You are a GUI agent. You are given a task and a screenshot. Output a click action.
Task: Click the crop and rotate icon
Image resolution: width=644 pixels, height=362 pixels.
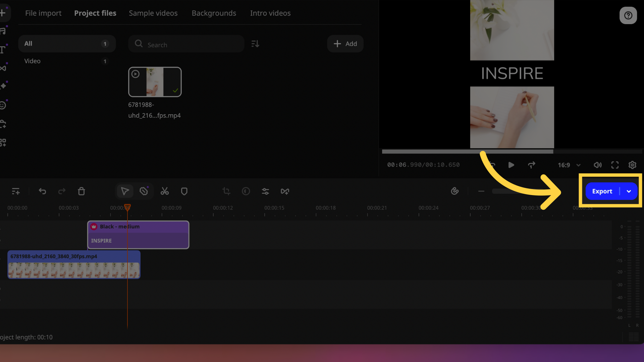226,191
